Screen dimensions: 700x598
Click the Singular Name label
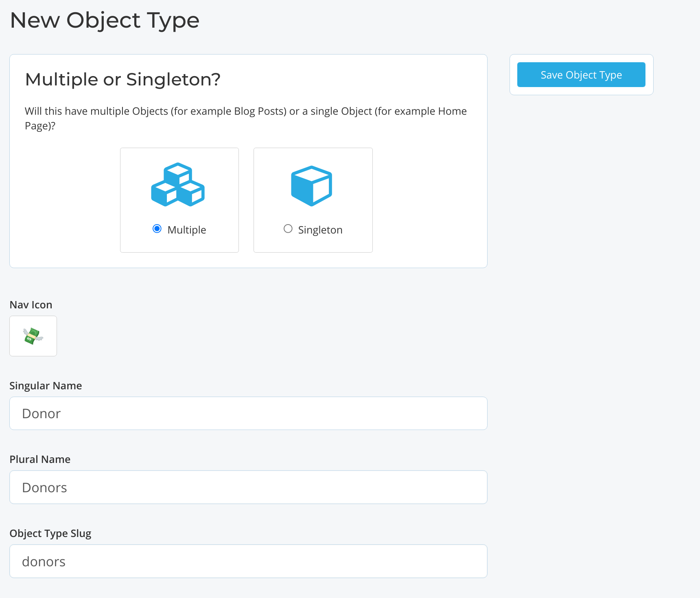(46, 386)
